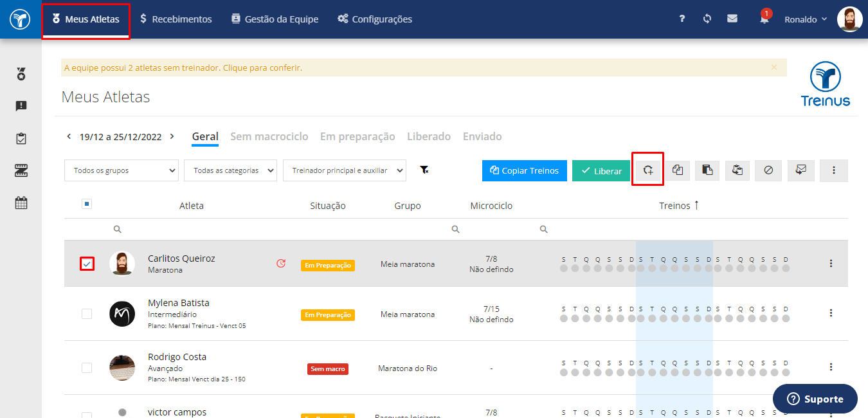Open the Recebimentos menu
Viewport: 868px width, 418px height.
pyautogui.click(x=176, y=19)
